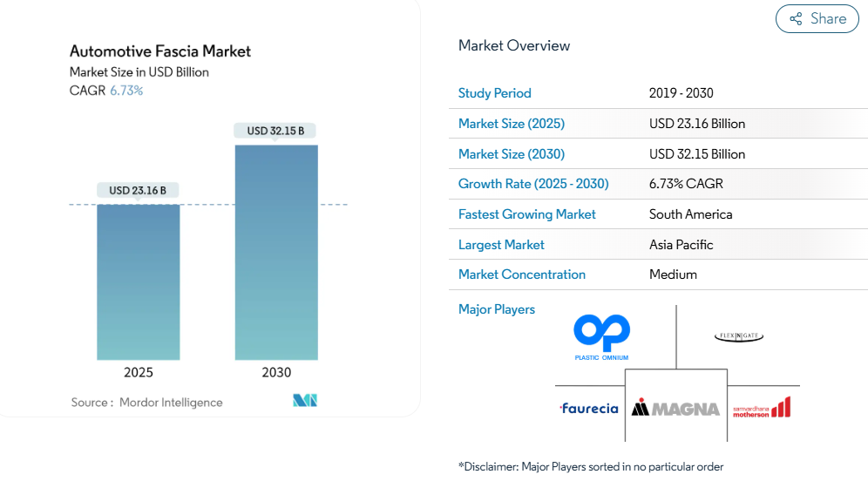Click the USD 32.15 B bar label
The width and height of the screenshot is (868, 481).
pyautogui.click(x=275, y=131)
